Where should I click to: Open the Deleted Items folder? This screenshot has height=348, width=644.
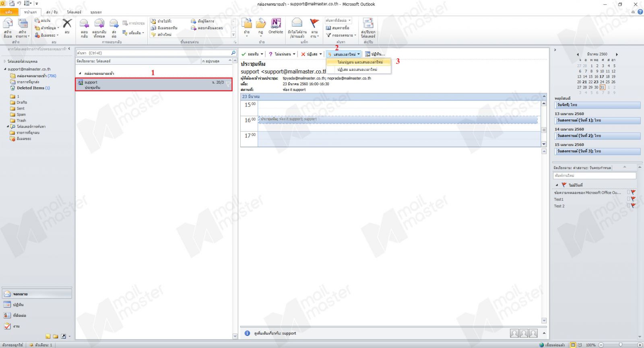click(x=31, y=88)
